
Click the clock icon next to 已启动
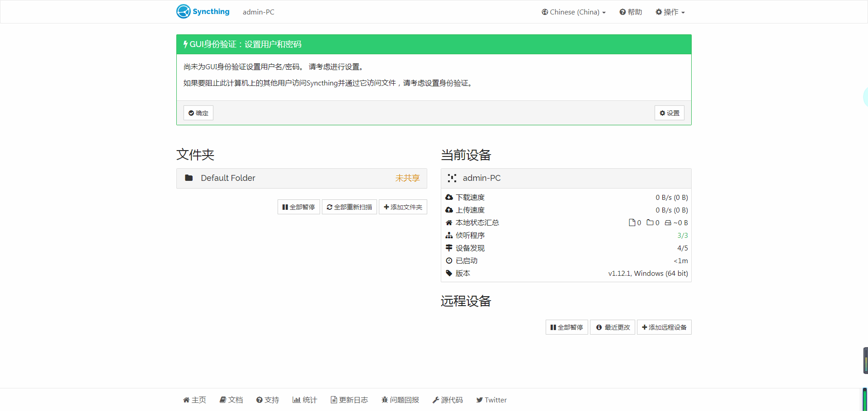[x=449, y=260]
